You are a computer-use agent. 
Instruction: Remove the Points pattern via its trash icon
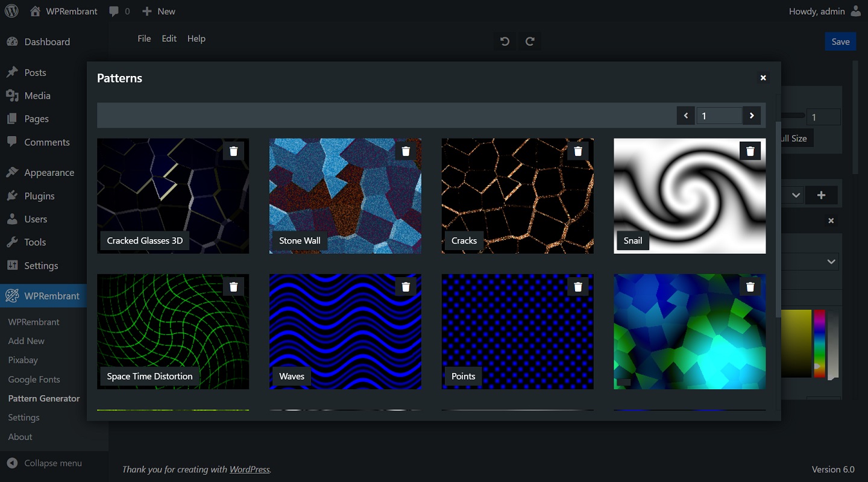pyautogui.click(x=578, y=286)
